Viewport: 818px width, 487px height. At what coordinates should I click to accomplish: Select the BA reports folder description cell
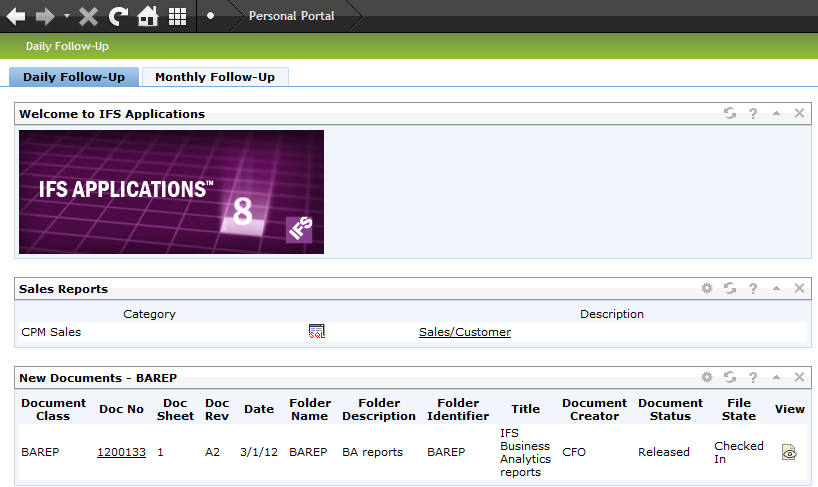tap(372, 452)
